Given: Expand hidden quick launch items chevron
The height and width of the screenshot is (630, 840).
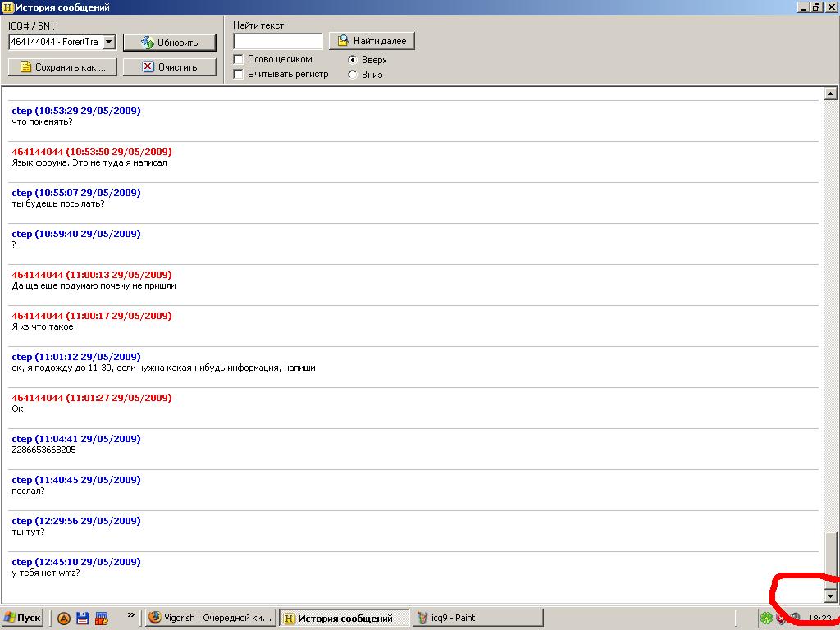Looking at the screenshot, I should click(x=130, y=615).
